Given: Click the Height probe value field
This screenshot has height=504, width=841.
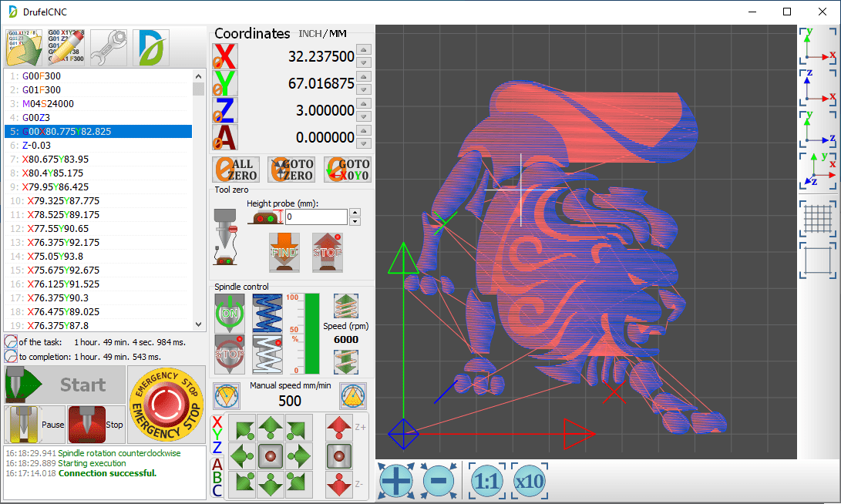Looking at the screenshot, I should (x=316, y=217).
